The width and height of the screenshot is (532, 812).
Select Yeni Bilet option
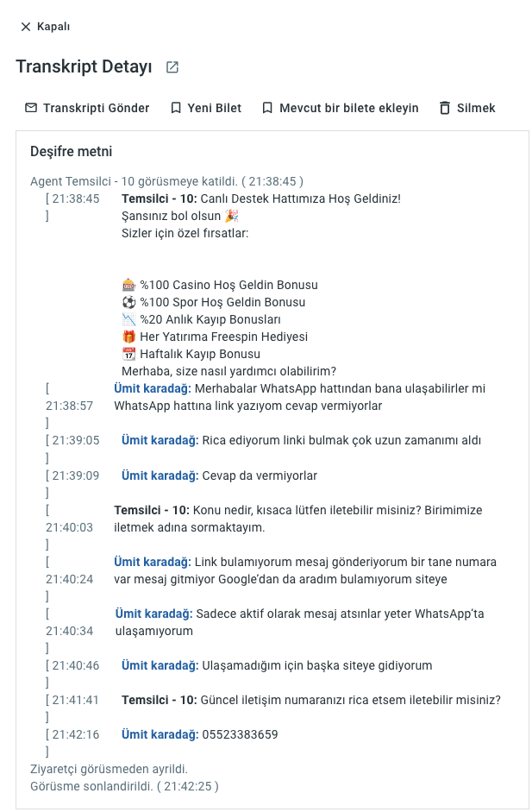coord(214,108)
